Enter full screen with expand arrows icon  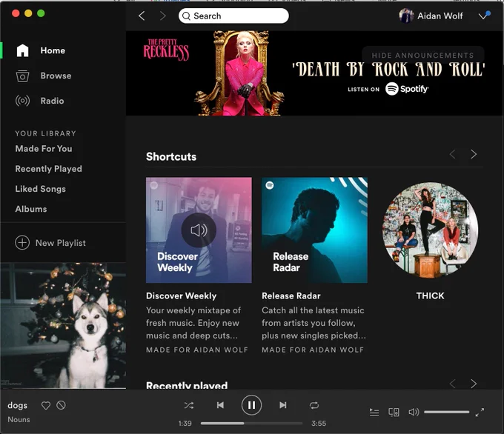480,413
